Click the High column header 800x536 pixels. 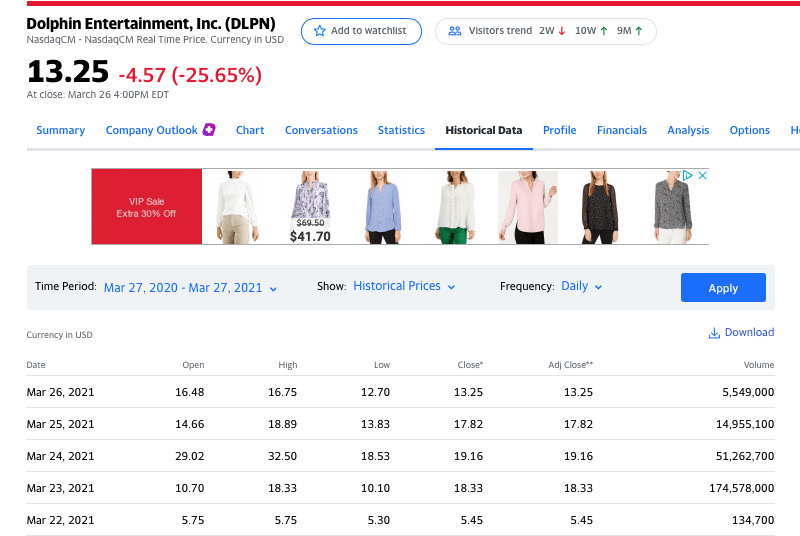point(288,365)
